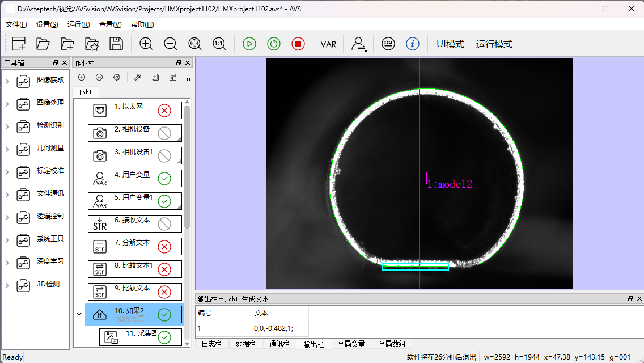Open the 设置(S) menu
Image resolution: width=644 pixels, height=363 pixels.
point(47,24)
